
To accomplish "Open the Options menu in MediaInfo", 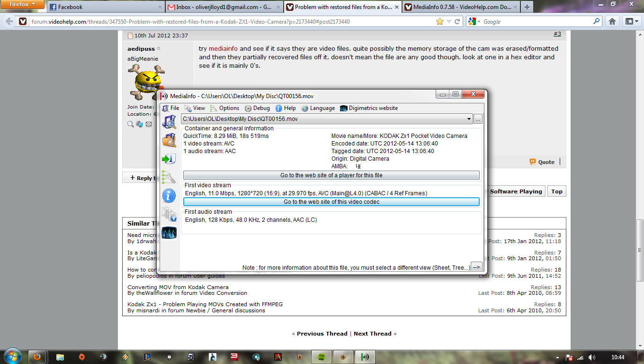I will [225, 108].
